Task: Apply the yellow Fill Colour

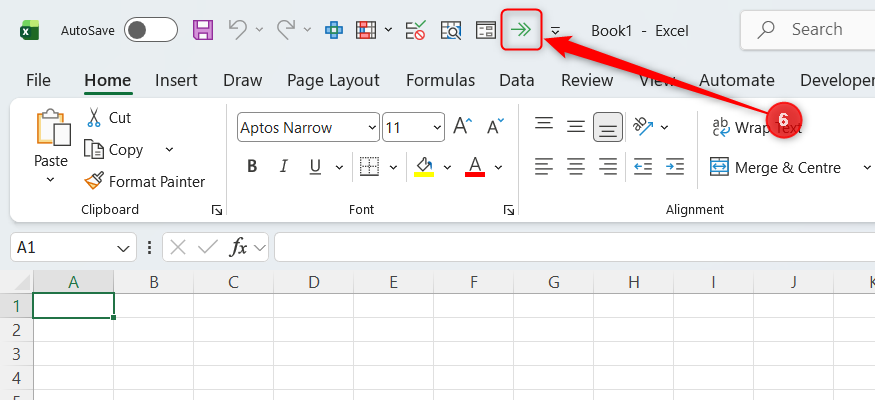Action: pos(424,166)
